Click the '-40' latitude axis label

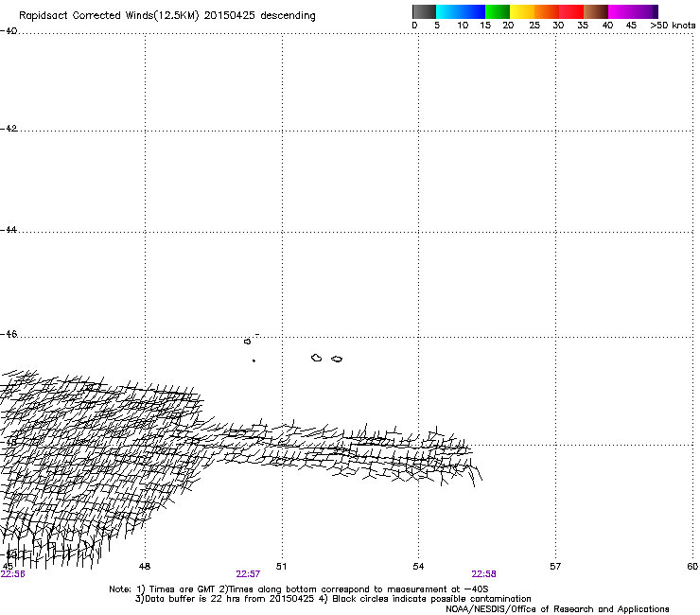9,31
